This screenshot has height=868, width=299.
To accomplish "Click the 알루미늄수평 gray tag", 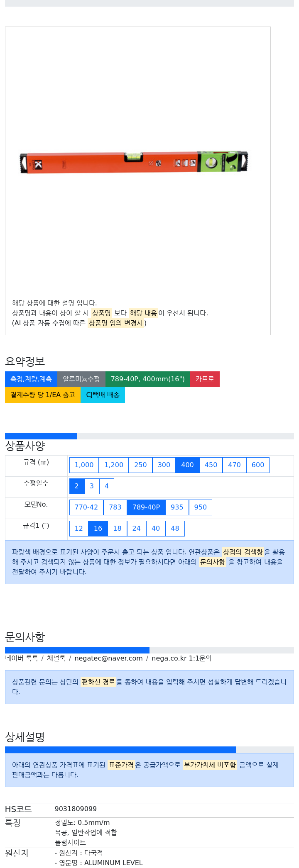I will (x=81, y=379).
